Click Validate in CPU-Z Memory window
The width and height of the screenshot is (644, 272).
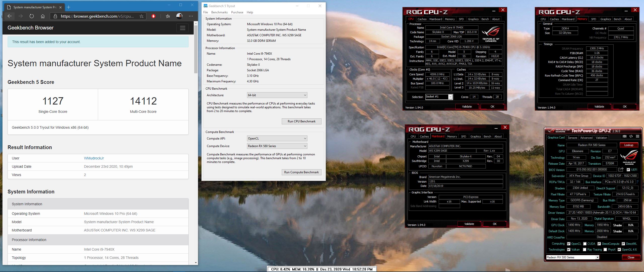pyautogui.click(x=599, y=107)
